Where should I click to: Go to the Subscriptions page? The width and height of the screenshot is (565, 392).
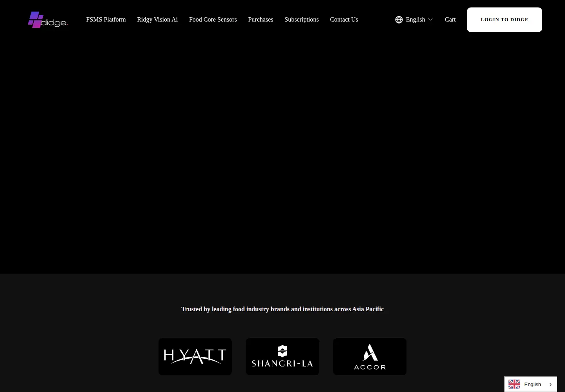[x=301, y=20]
